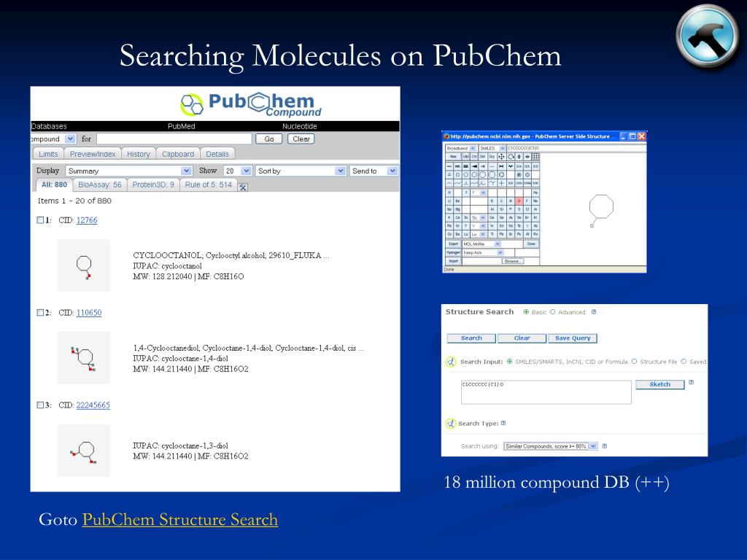Click Clear beside the Go button
This screenshot has height=560, width=747.
[301, 139]
